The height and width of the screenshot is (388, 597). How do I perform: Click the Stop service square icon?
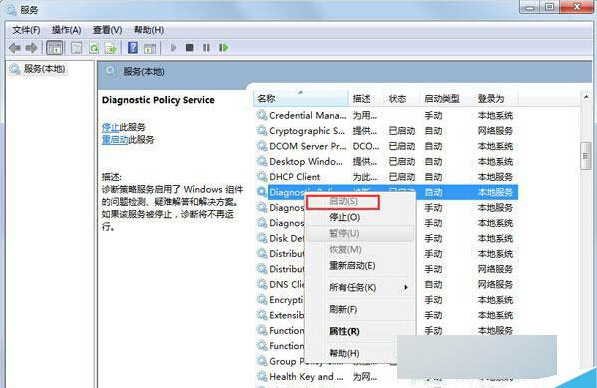click(189, 48)
